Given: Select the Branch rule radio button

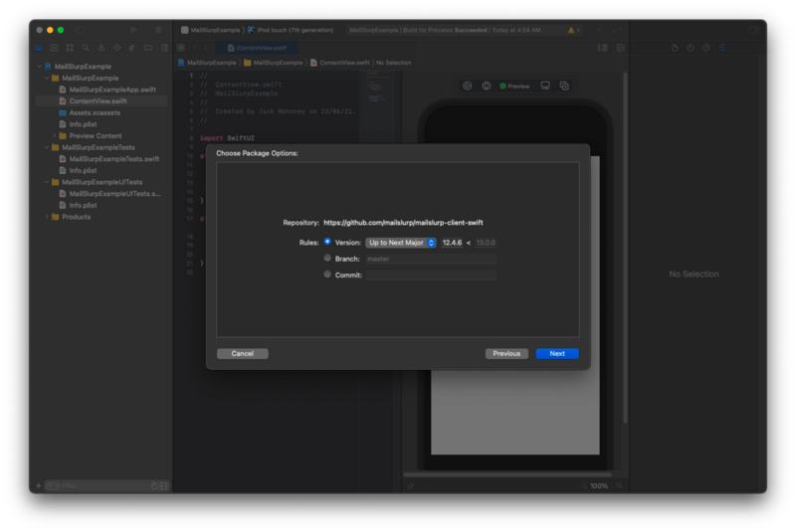Looking at the screenshot, I should pos(327,259).
